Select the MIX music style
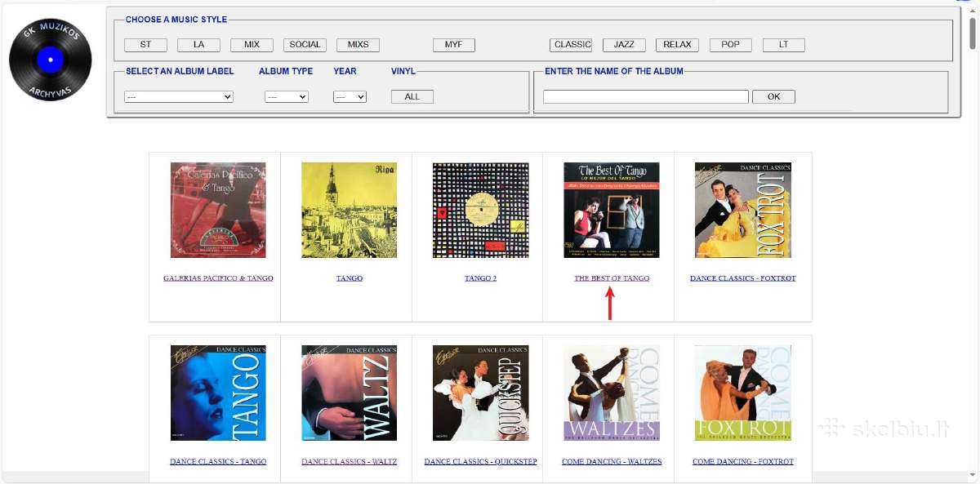The image size is (980, 484). [x=252, y=45]
